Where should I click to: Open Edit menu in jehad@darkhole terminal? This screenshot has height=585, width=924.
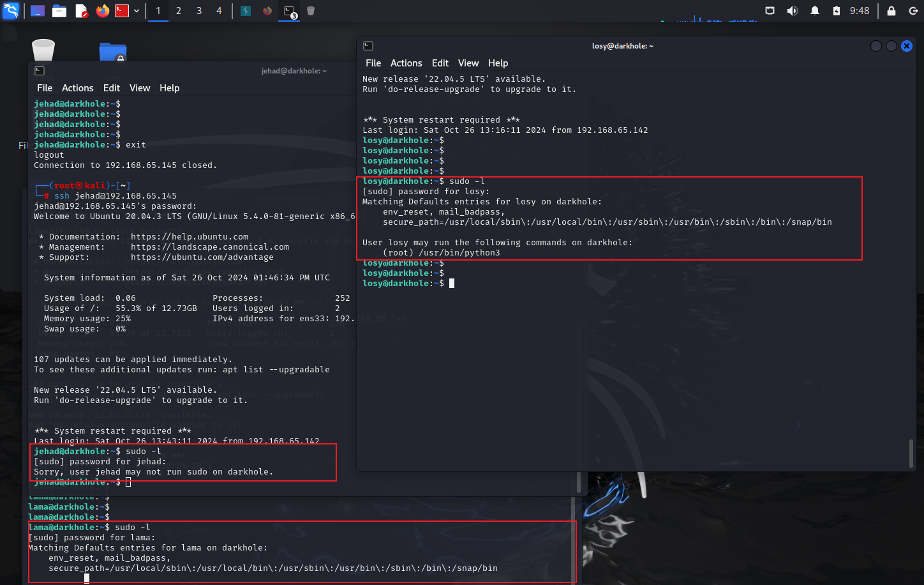pyautogui.click(x=112, y=88)
